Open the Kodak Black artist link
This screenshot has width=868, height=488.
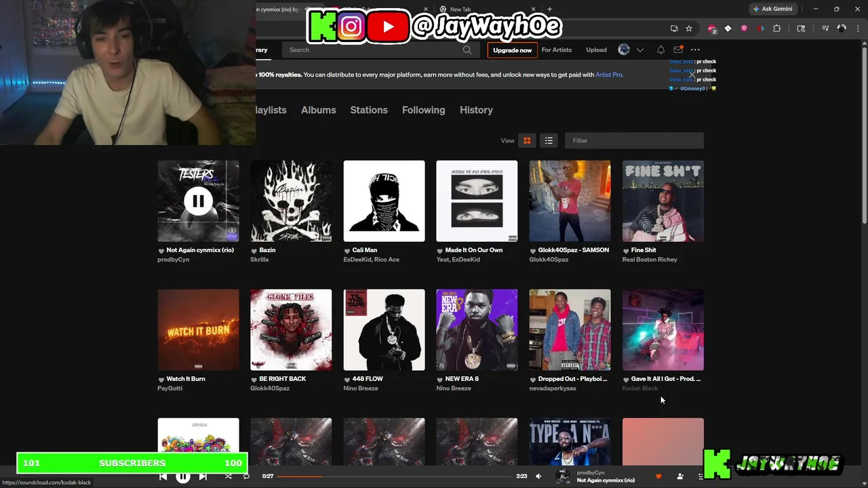click(x=640, y=388)
